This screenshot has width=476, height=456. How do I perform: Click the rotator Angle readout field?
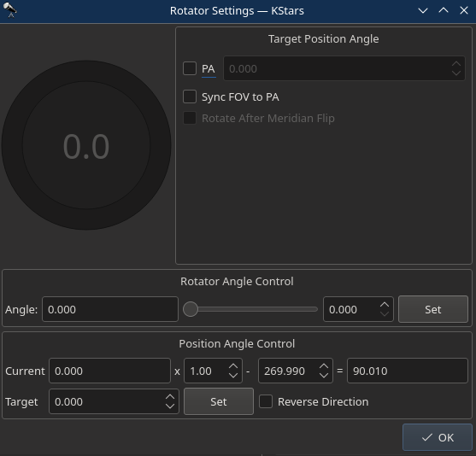(110, 309)
